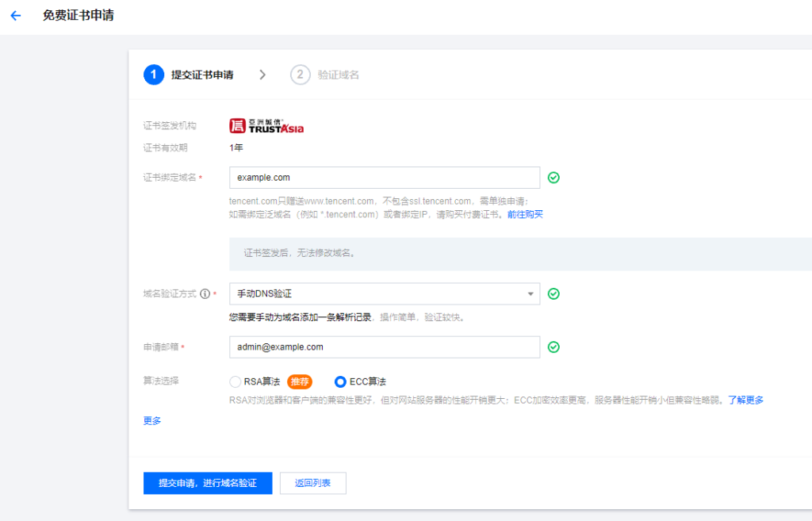Image resolution: width=812 pixels, height=521 pixels.
Task: Click green checkmark next to DNS verification dropdown
Action: 553,293
